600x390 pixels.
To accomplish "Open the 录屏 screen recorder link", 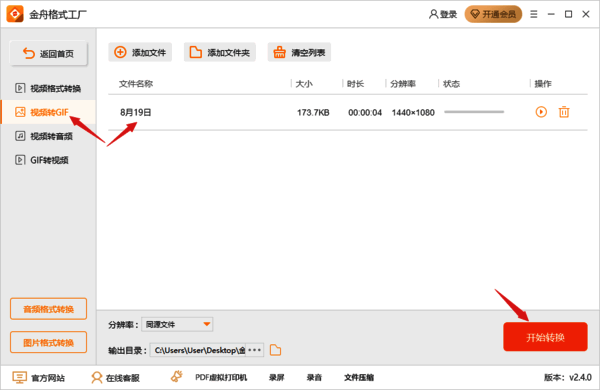I will click(x=277, y=378).
